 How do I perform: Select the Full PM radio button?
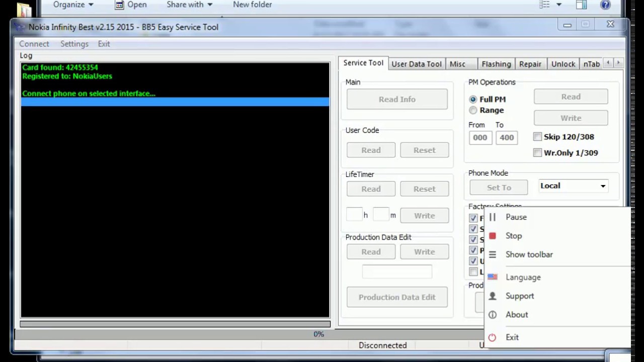pyautogui.click(x=473, y=100)
